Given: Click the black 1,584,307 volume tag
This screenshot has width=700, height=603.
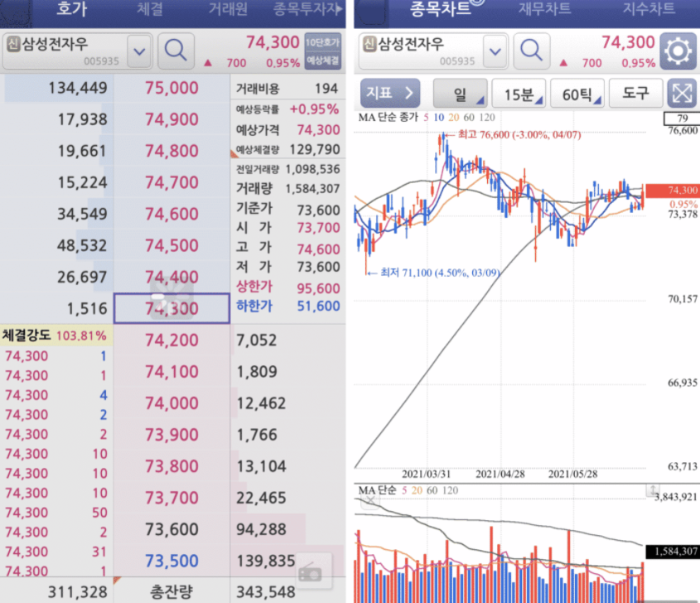Looking at the screenshot, I should point(673,552).
